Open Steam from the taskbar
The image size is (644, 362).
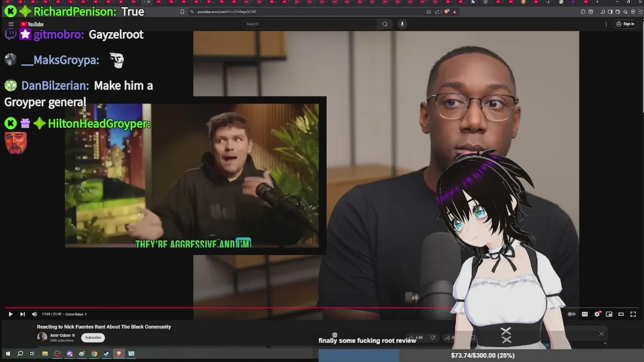tap(106, 354)
